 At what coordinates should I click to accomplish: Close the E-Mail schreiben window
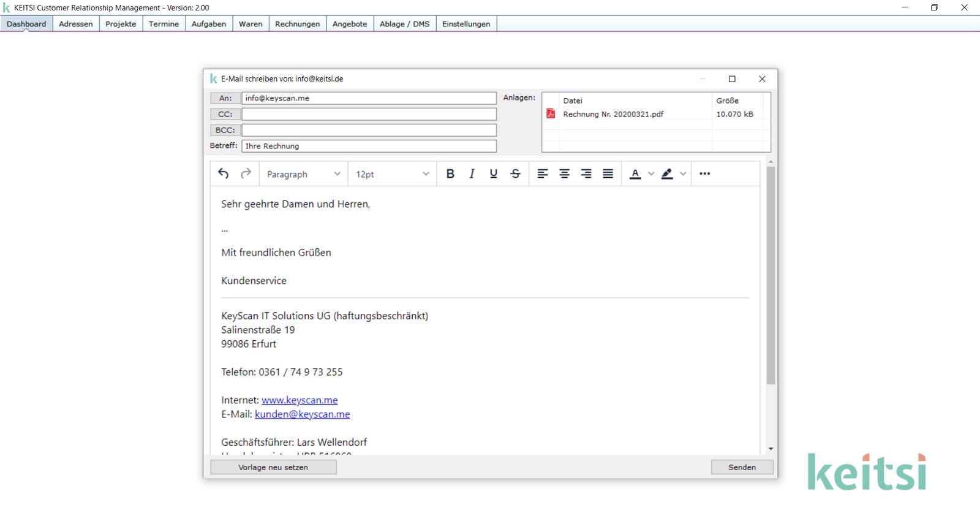(x=762, y=79)
